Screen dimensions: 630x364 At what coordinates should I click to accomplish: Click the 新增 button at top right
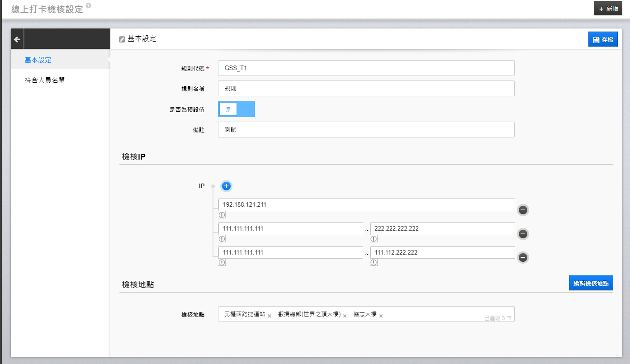coord(608,9)
